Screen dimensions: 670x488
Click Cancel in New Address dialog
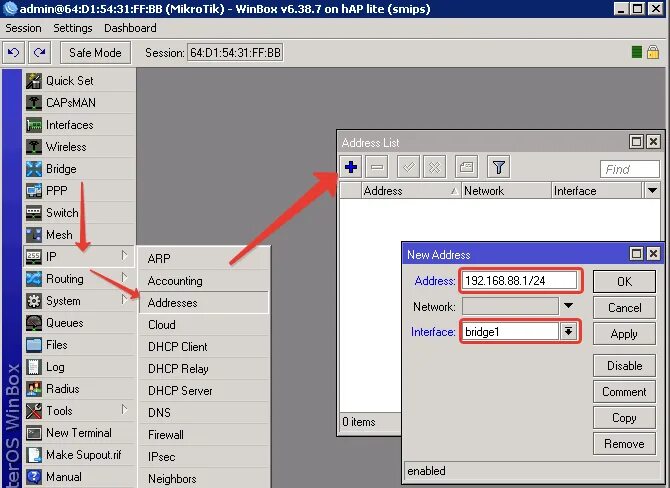624,308
